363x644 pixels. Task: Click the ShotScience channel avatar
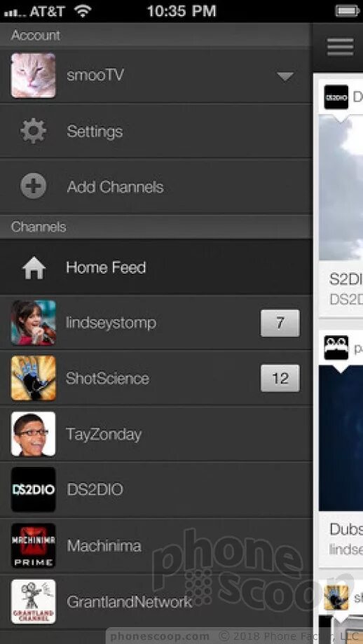tap(34, 378)
